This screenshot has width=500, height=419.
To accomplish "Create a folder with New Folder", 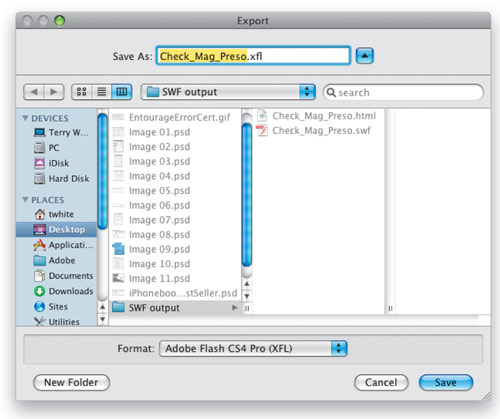I will [x=71, y=382].
